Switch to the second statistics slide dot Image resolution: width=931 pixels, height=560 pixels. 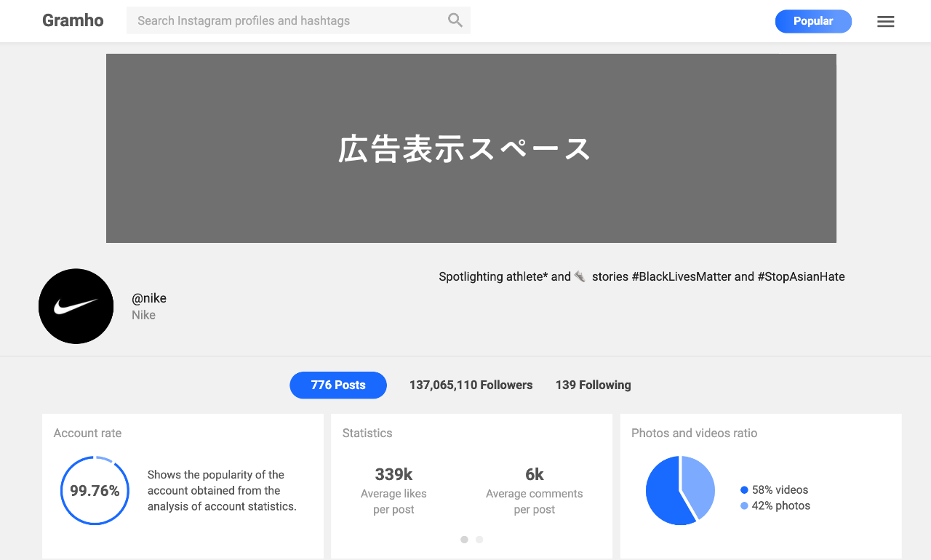(x=479, y=540)
